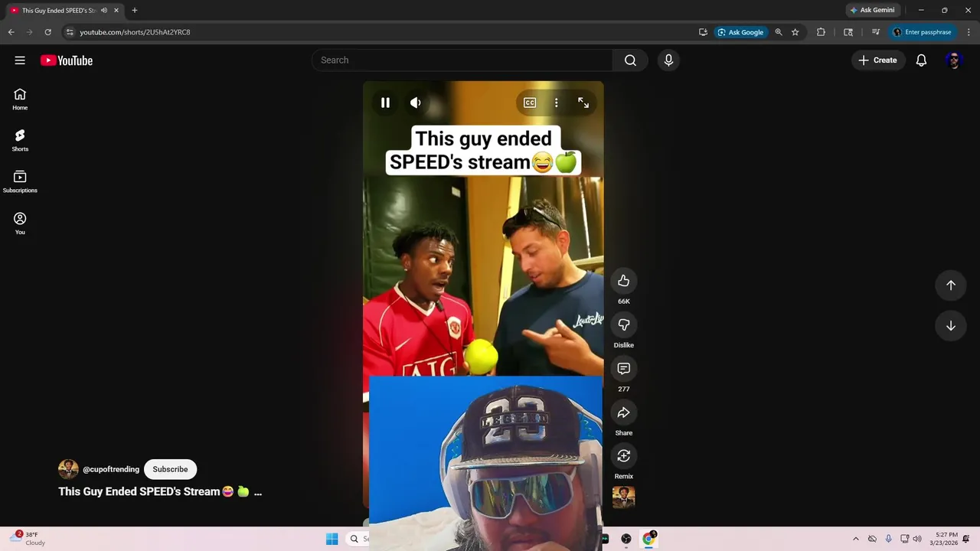The width and height of the screenshot is (980, 551).
Task: Click the Enter passphrase profile chip
Action: coord(923,32)
